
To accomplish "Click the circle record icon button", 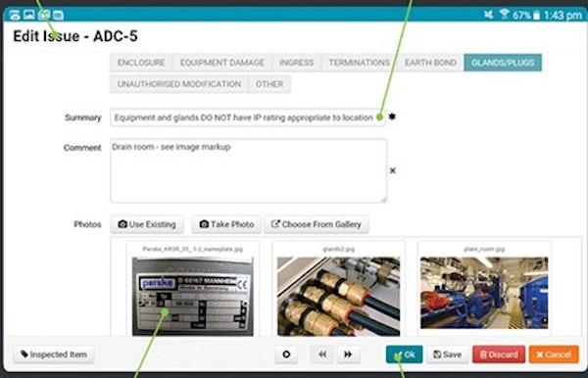I will (x=286, y=354).
